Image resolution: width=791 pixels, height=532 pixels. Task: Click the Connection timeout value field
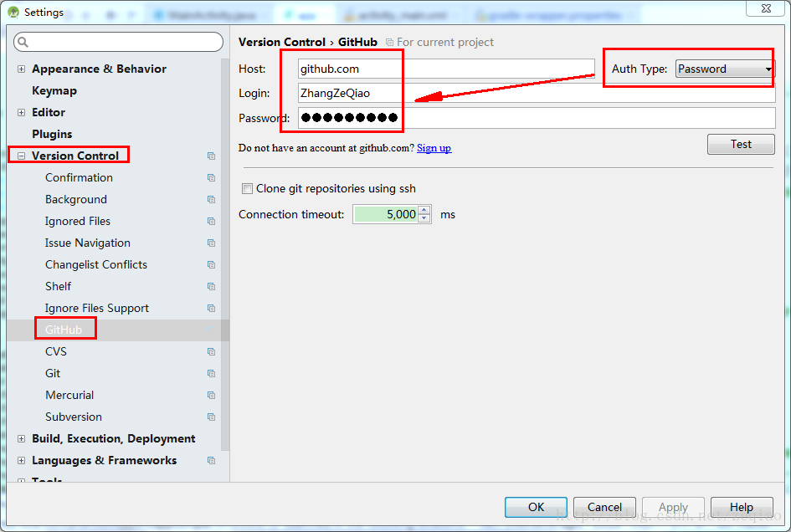[x=385, y=214]
